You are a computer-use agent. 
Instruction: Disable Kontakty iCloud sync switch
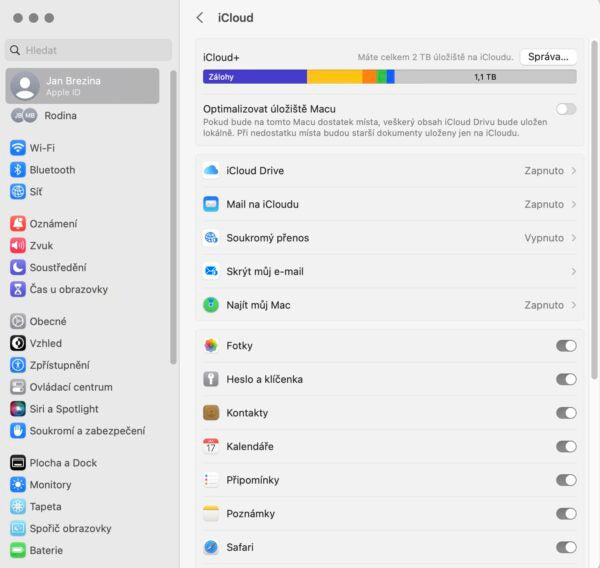566,413
